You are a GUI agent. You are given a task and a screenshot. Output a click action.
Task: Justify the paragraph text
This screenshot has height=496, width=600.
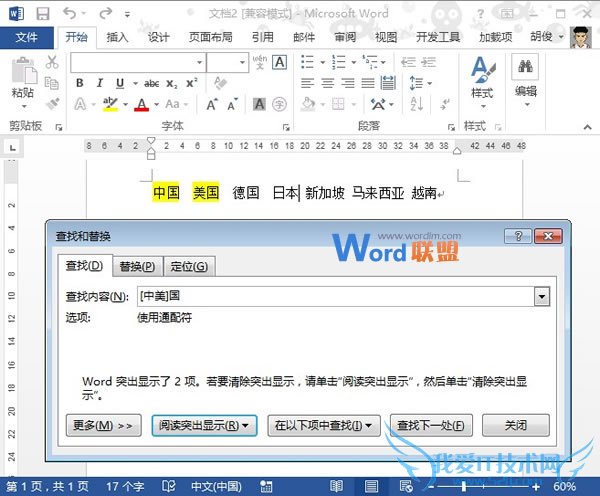368,83
